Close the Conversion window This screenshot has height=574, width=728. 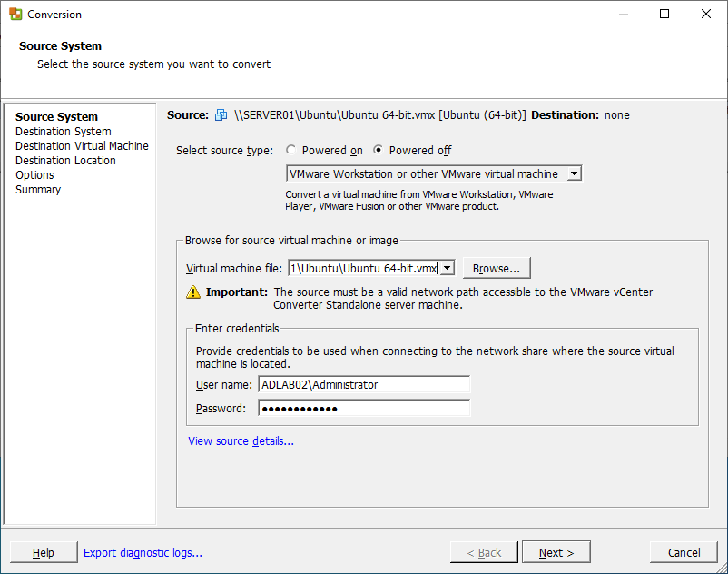tap(705, 14)
